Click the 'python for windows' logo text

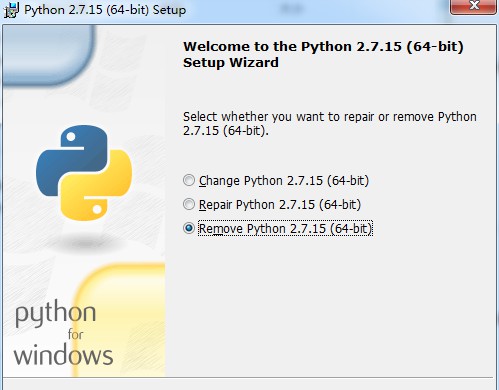pyautogui.click(x=63, y=332)
